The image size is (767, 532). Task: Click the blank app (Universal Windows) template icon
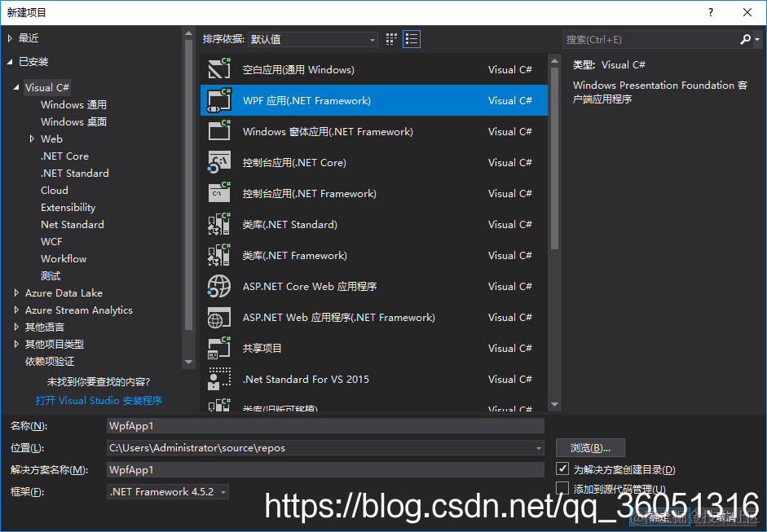[x=218, y=69]
